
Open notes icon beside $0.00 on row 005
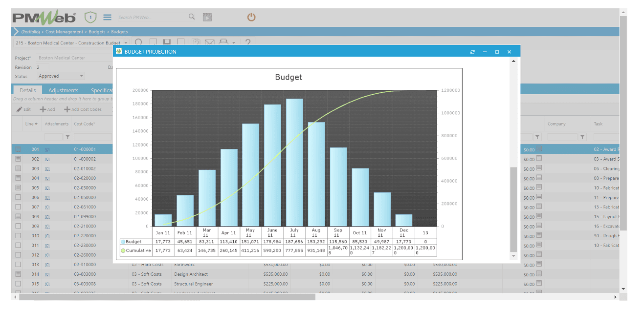pyautogui.click(x=539, y=187)
